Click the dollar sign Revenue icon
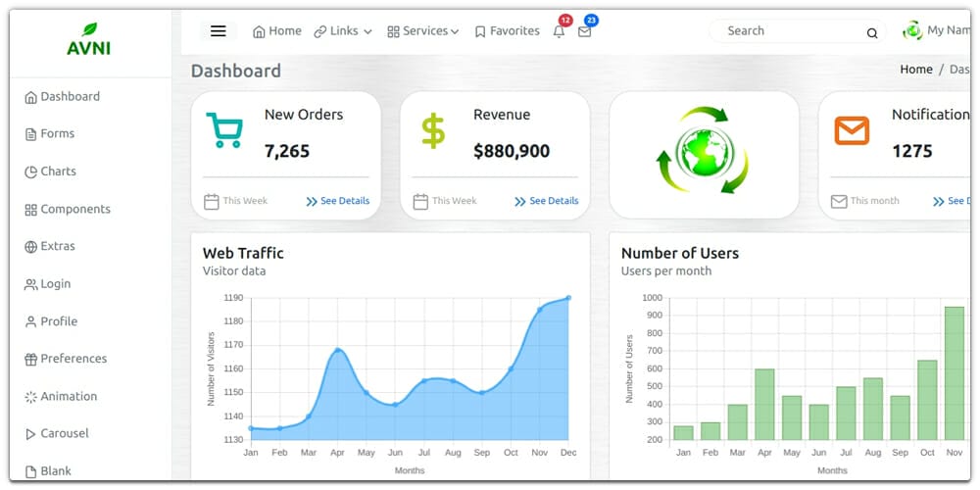Viewport: 980px width, 490px height. (x=433, y=130)
